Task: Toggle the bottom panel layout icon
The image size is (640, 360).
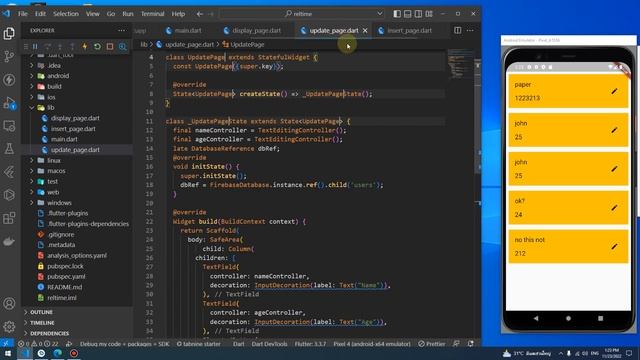Action: [407, 14]
